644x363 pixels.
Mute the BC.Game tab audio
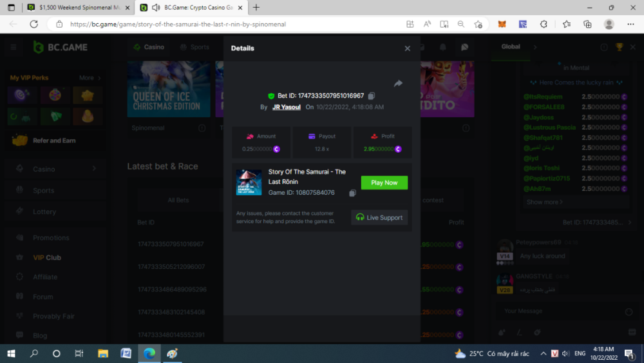click(x=156, y=8)
